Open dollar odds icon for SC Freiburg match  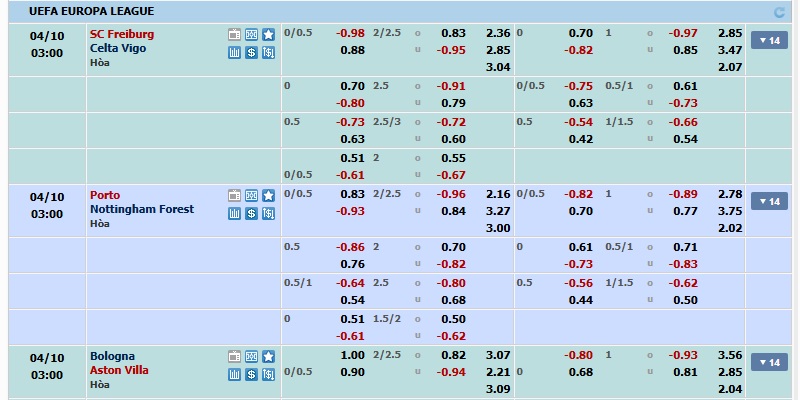tap(252, 53)
